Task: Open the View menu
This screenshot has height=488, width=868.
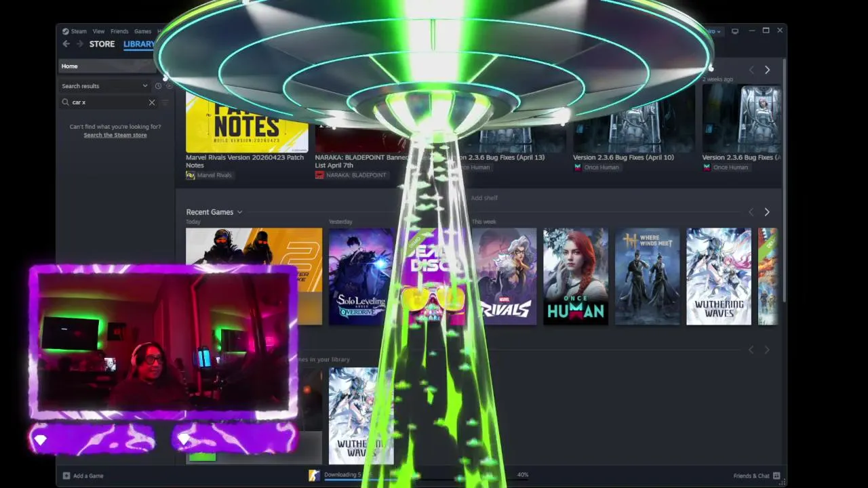Action: coord(98,31)
